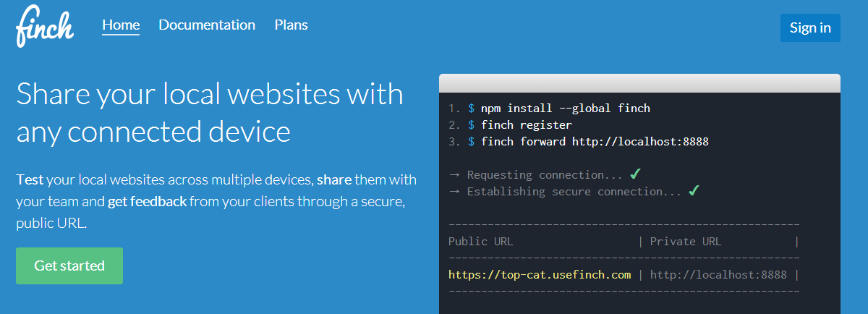Click the green Get started button
The width and height of the screenshot is (868, 314).
[x=69, y=266]
